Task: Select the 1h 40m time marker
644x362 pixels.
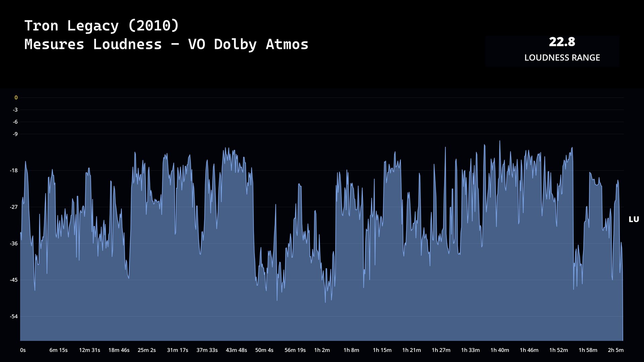Action: coord(499,350)
